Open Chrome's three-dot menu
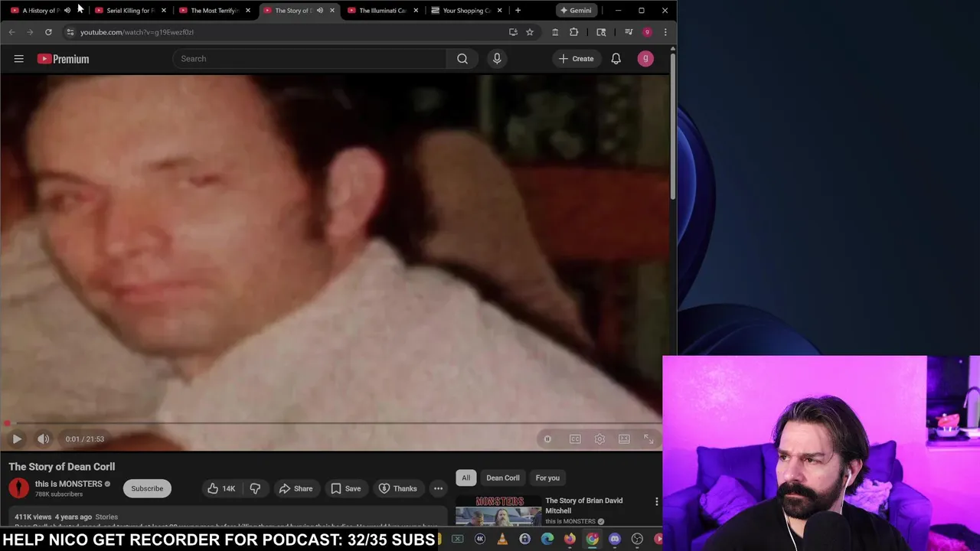The height and width of the screenshot is (551, 980). [665, 32]
